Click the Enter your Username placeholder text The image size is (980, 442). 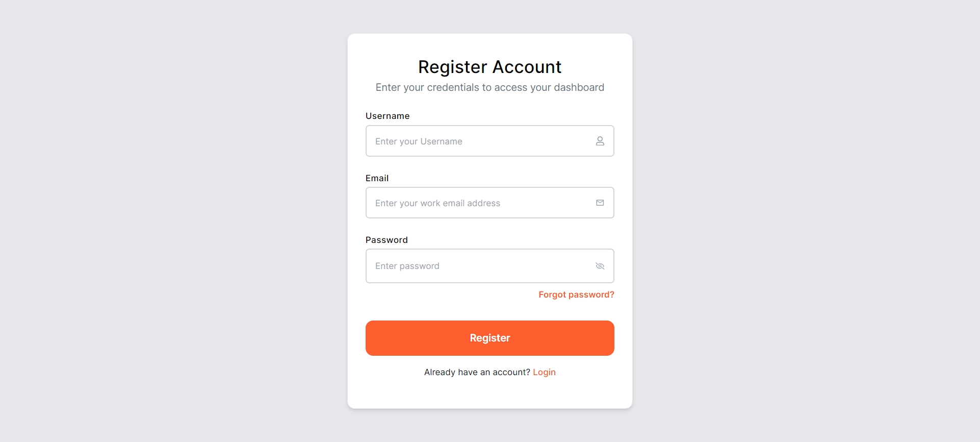(419, 141)
